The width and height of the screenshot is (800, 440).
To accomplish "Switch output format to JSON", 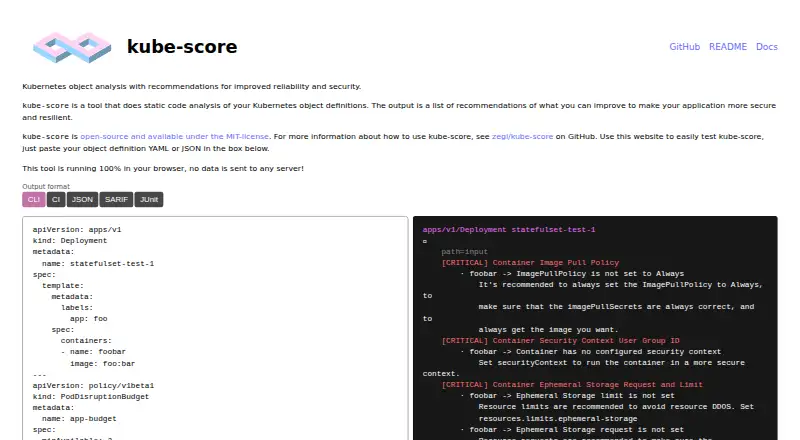I will (x=82, y=200).
